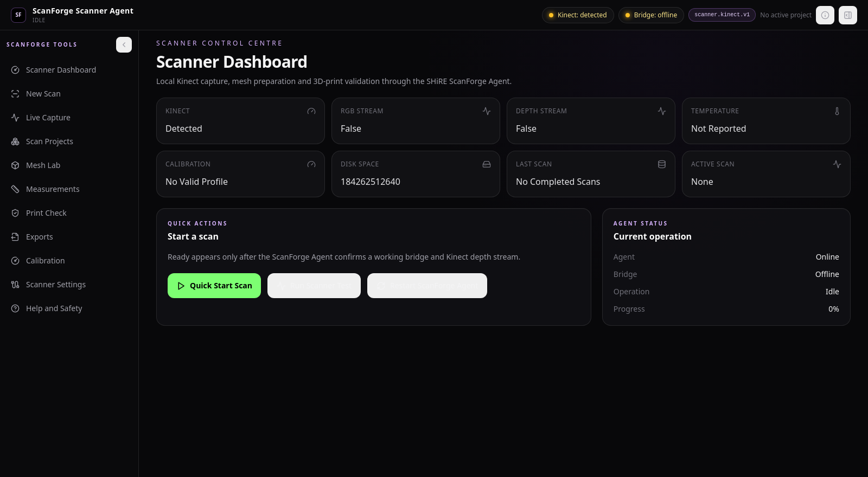Click the gauge icon on the Calibration card
Image resolution: width=868 pixels, height=477 pixels.
[311, 164]
